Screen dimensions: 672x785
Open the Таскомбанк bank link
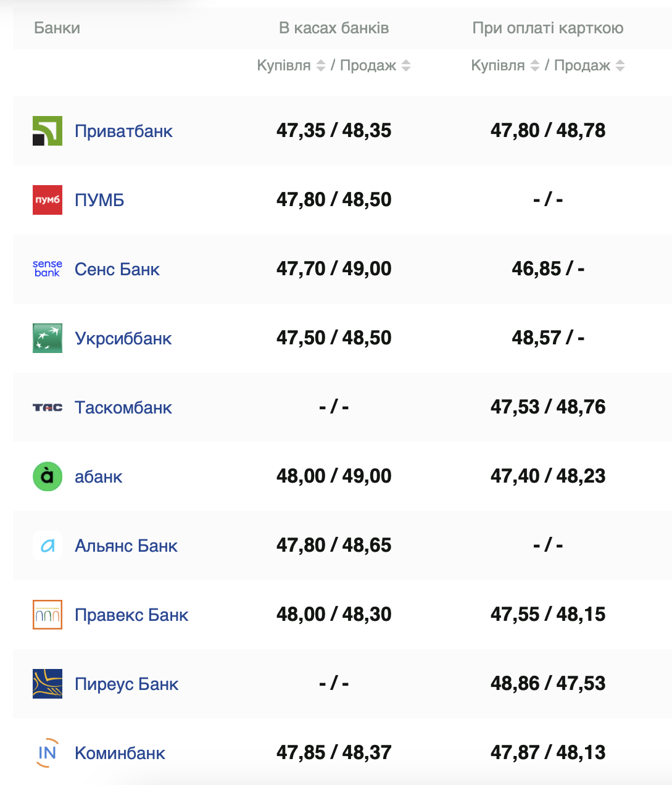click(x=123, y=407)
